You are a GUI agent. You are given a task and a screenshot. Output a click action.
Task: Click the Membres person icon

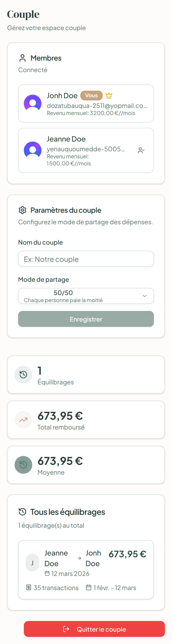(x=22, y=58)
